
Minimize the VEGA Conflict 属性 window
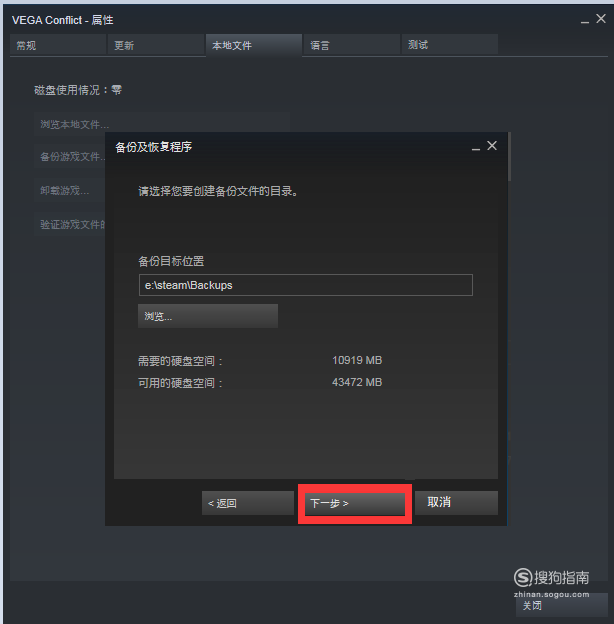tap(585, 20)
